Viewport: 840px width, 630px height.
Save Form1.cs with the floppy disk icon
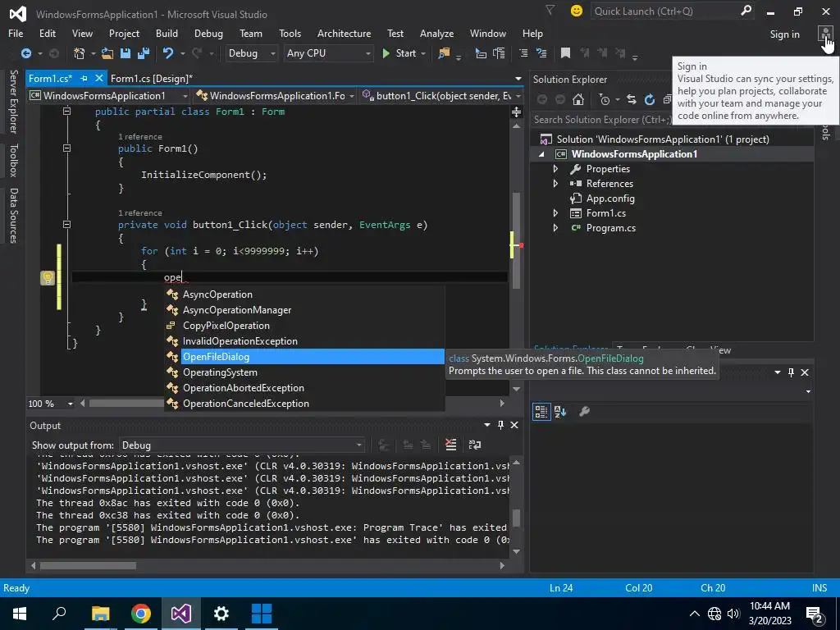(126, 53)
